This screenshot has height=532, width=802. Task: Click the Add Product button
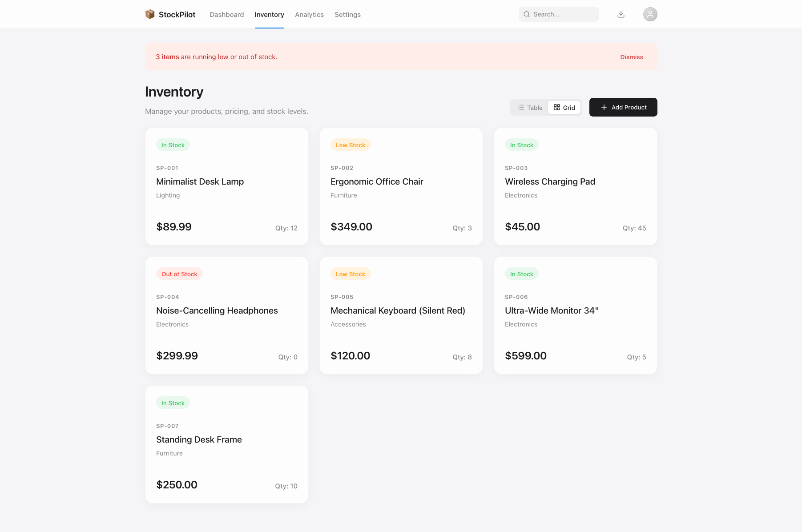click(623, 107)
